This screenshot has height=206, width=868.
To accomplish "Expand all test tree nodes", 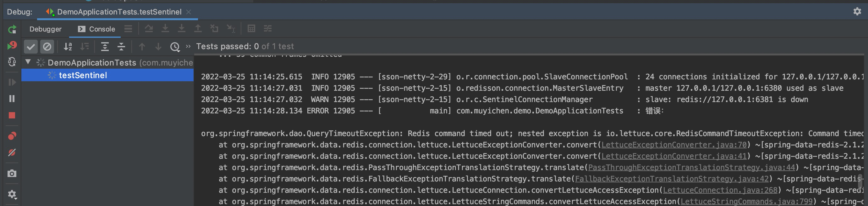I will [105, 47].
